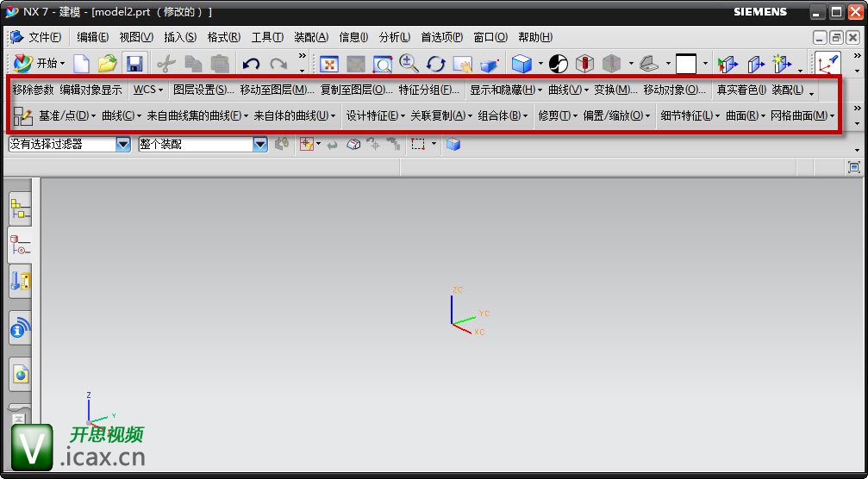Click 移动至图层 button
Image resolution: width=868 pixels, height=479 pixels.
pyautogui.click(x=277, y=90)
